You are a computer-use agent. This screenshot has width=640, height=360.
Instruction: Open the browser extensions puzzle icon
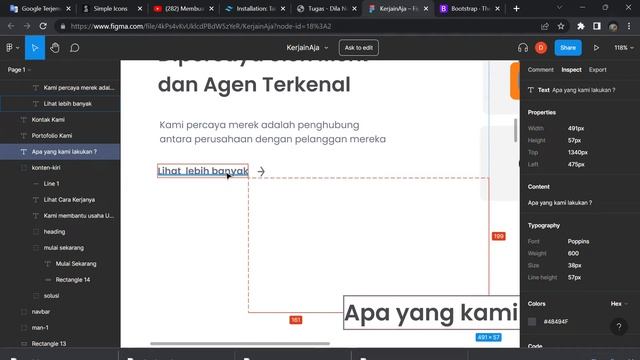click(x=580, y=26)
